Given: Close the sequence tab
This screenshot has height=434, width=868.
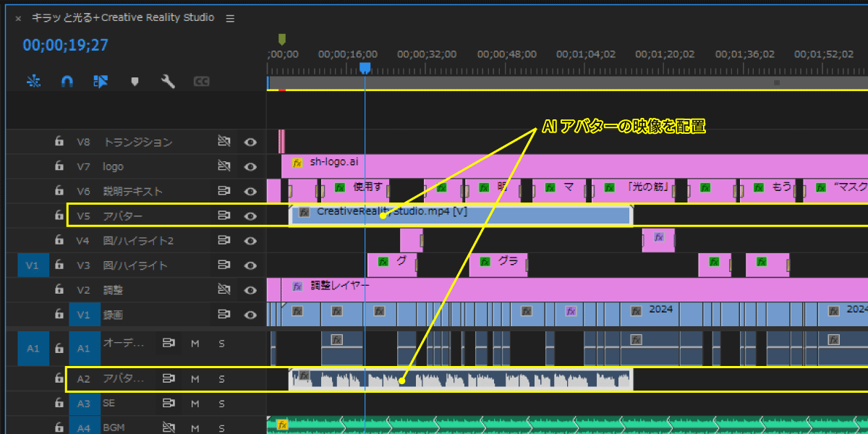Looking at the screenshot, I should tap(18, 18).
